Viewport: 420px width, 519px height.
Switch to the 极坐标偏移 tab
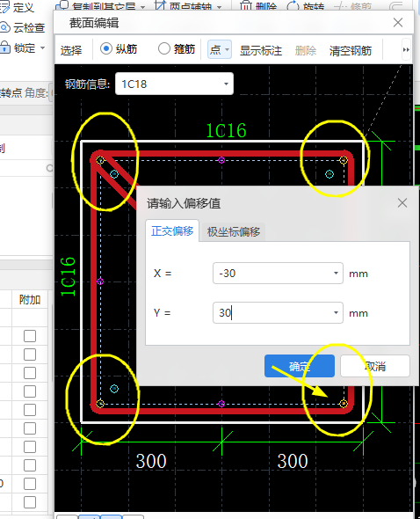coord(234,231)
